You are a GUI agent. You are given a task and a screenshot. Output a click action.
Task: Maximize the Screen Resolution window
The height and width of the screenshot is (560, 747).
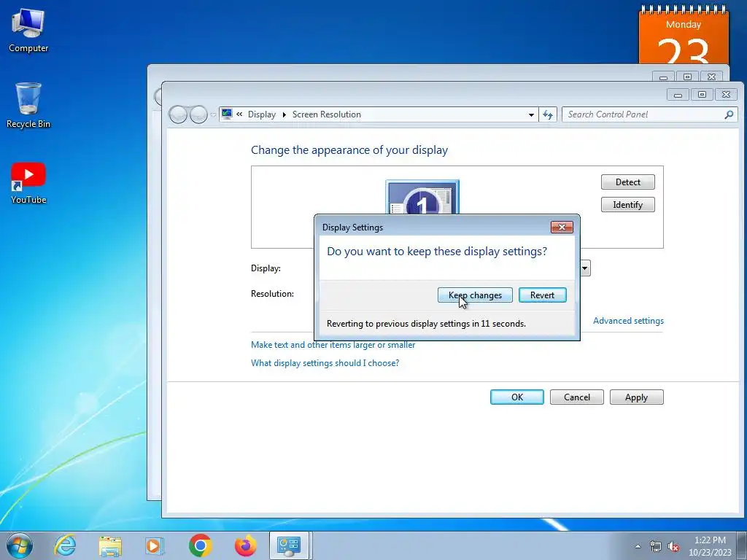click(702, 95)
